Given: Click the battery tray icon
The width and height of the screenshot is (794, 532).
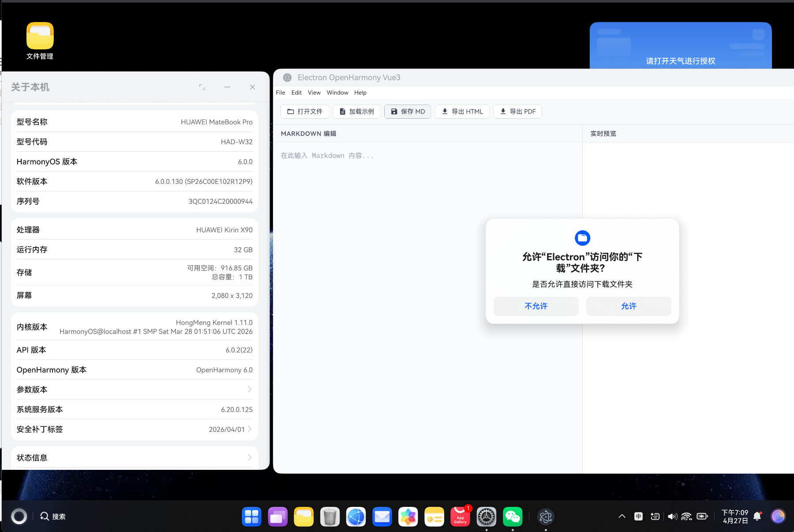Looking at the screenshot, I should tap(702, 516).
